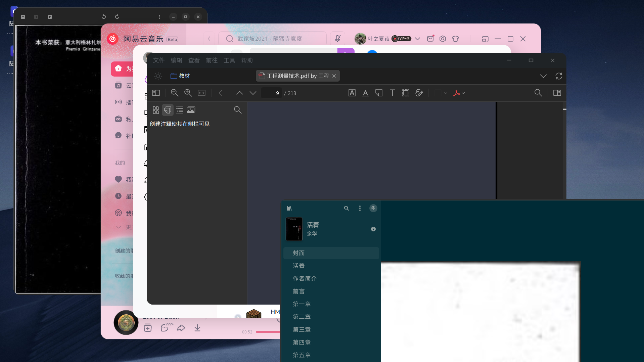The image size is (644, 362).
Task: Click the sync refresh icon
Action: click(559, 76)
